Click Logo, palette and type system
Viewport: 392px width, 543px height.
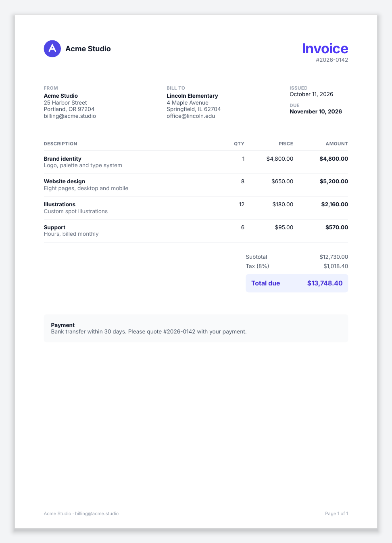[83, 165]
